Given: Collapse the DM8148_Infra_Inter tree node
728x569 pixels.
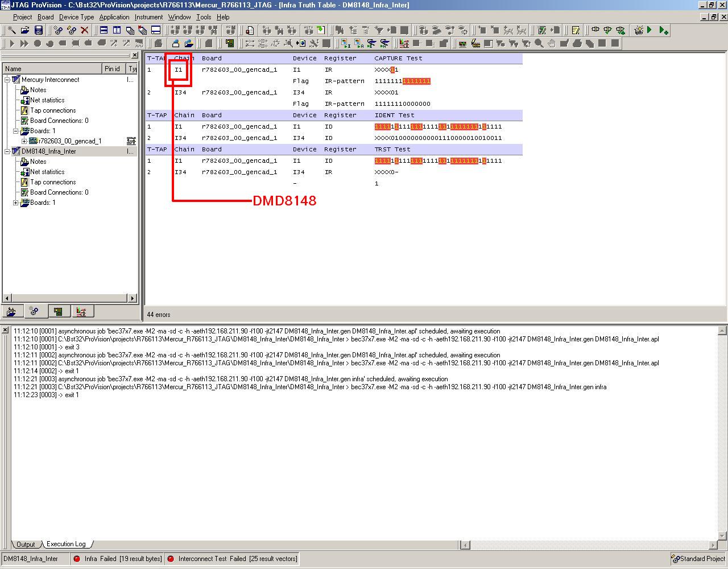Looking at the screenshot, I should [7, 151].
